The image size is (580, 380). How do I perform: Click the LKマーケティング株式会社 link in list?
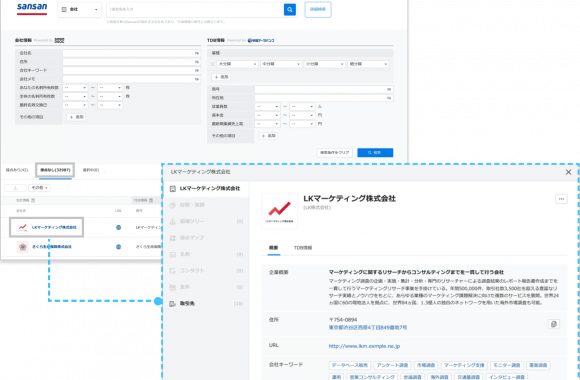point(54,227)
